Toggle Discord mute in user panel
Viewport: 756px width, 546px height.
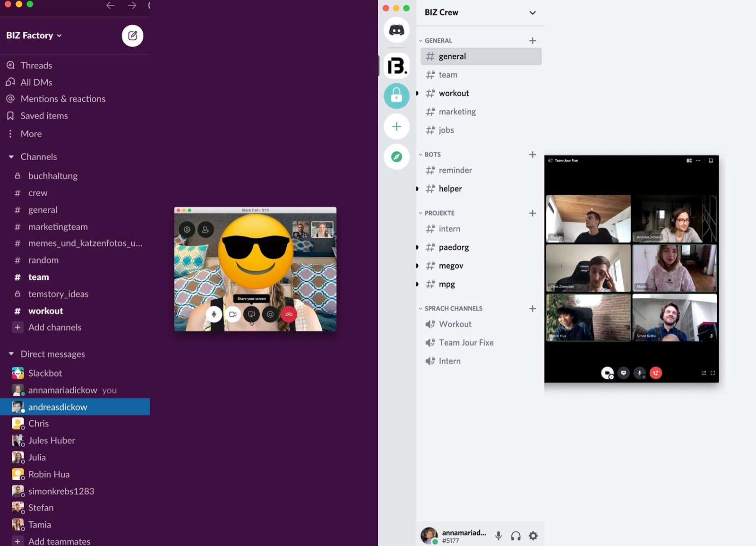(x=498, y=536)
